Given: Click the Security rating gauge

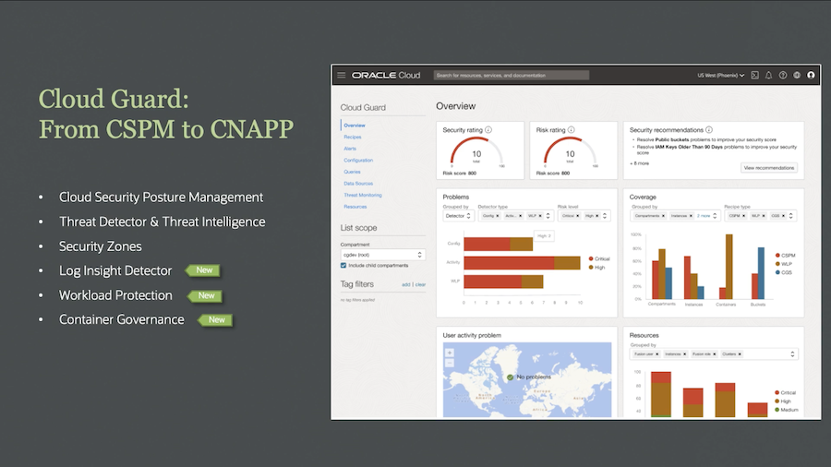Looking at the screenshot, I should tap(476, 152).
